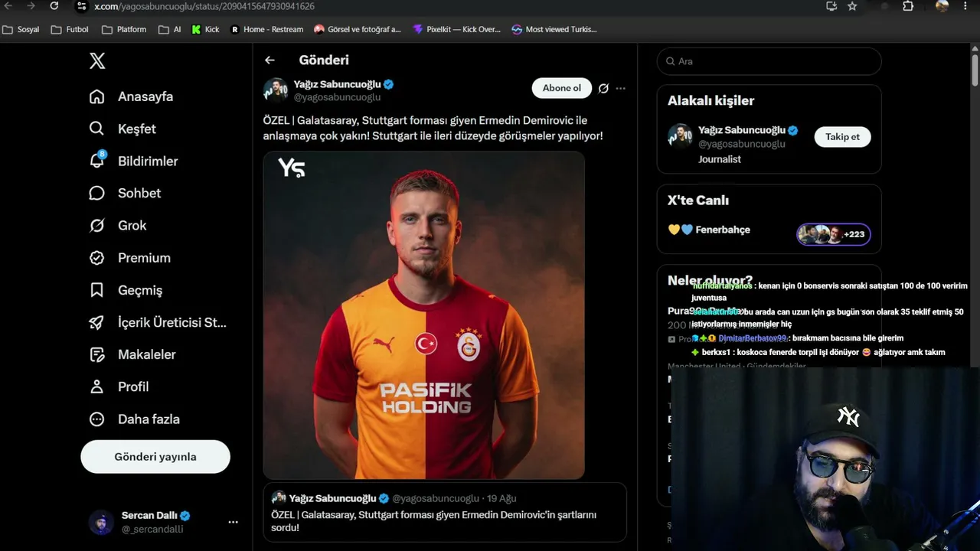Screen dimensions: 980x551
Task: Open the Most viewed Turkis... bookmark
Action: pyautogui.click(x=554, y=29)
